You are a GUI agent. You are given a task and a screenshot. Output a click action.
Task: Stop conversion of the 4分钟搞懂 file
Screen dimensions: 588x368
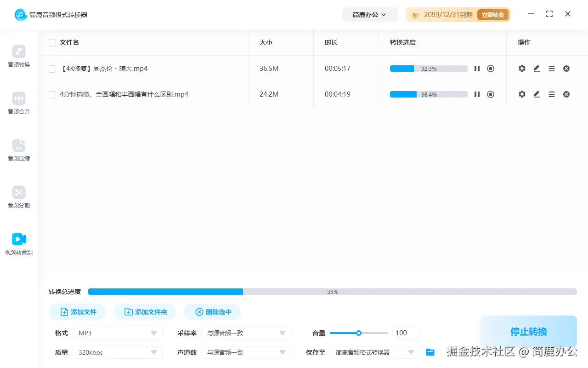(x=491, y=94)
